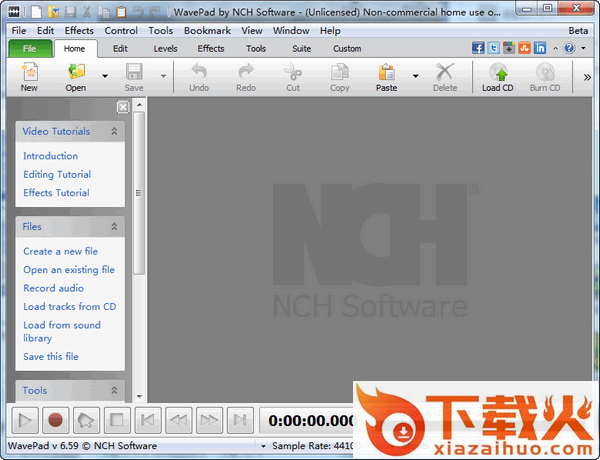
Task: Load audio tracks with Load CD
Action: click(497, 77)
